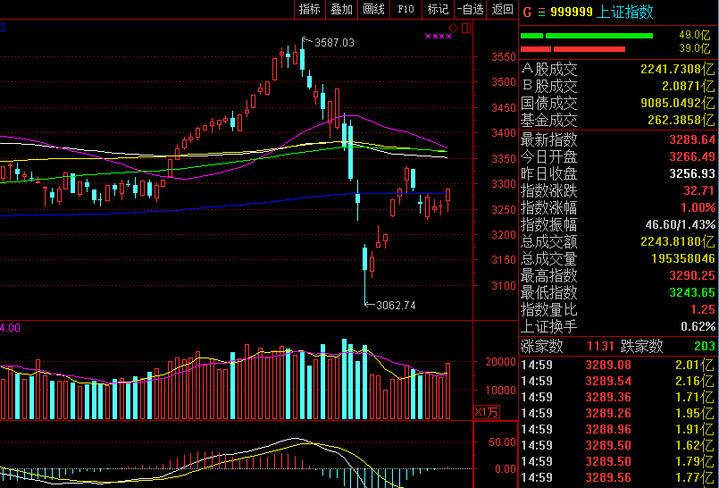
Task: Remove the stock using -自选 button
Action: pyautogui.click(x=470, y=9)
